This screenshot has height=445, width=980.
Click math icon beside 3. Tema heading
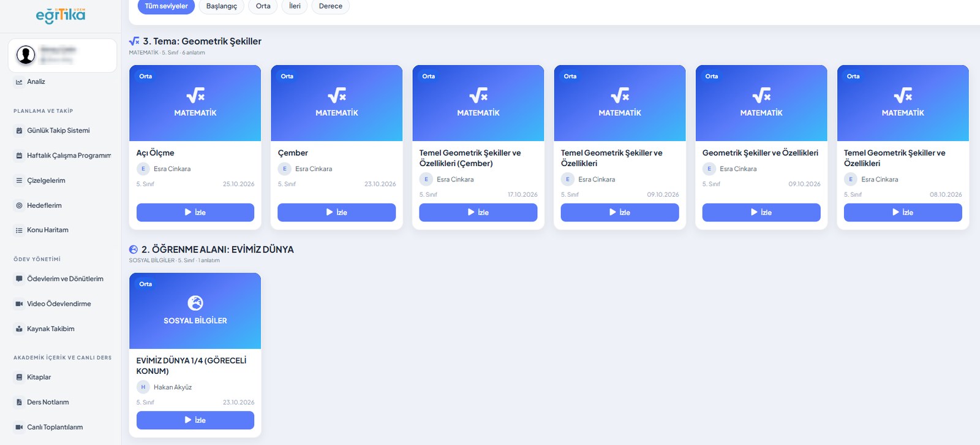(x=134, y=41)
